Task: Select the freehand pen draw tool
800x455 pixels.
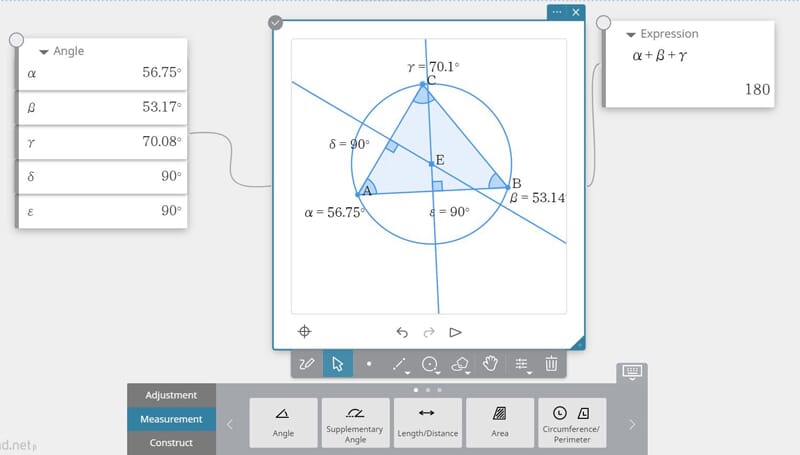Action: pyautogui.click(x=307, y=364)
